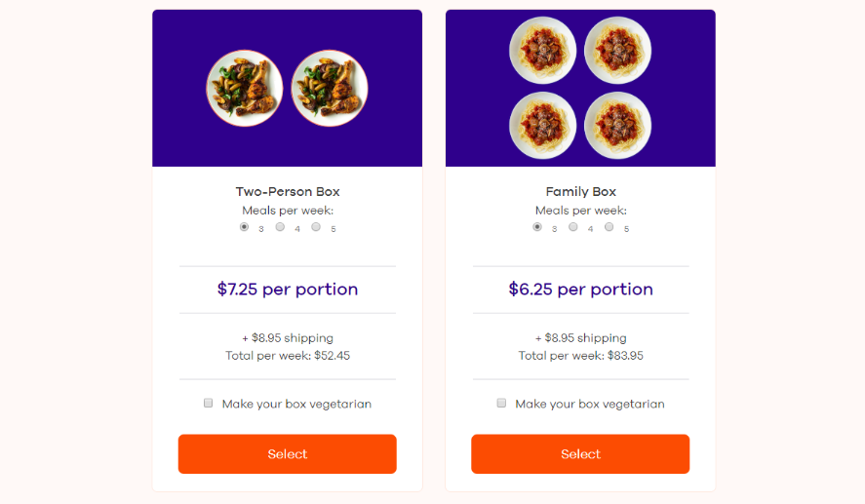
Task: Choose 4 meals per week for Two-Person Box
Action: pyautogui.click(x=280, y=227)
